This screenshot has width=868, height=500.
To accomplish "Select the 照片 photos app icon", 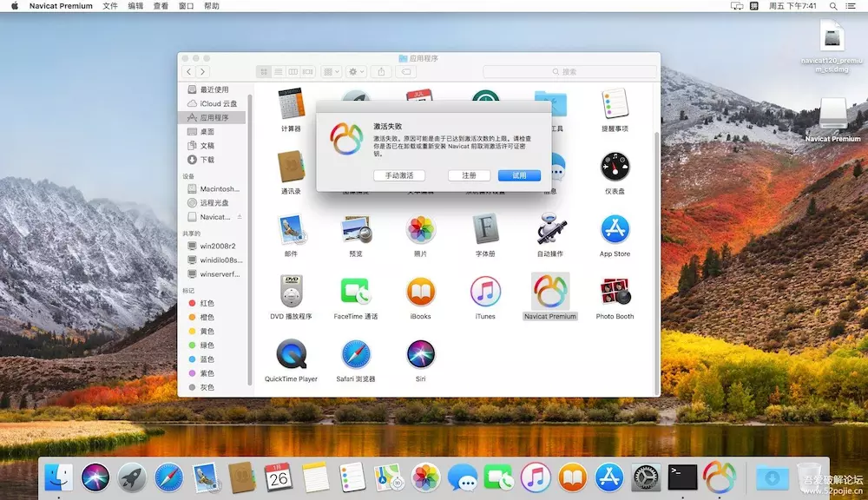I will click(x=421, y=229).
